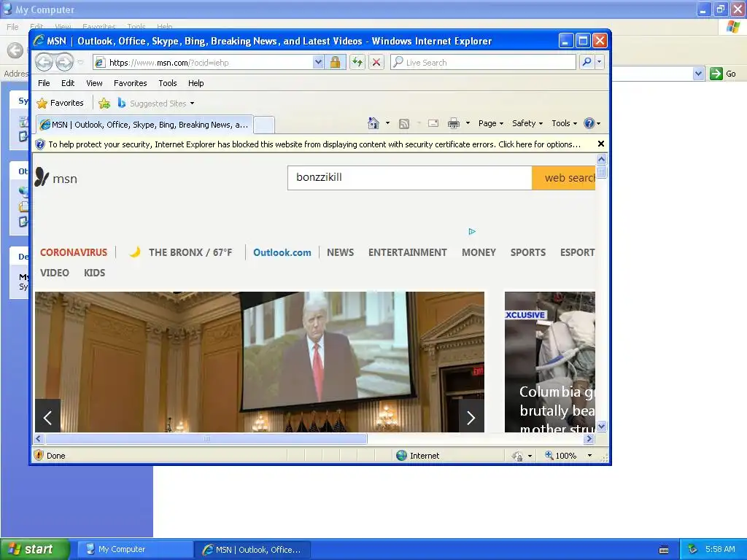Show previous slide in news carousel
747x560 pixels.
pos(47,418)
